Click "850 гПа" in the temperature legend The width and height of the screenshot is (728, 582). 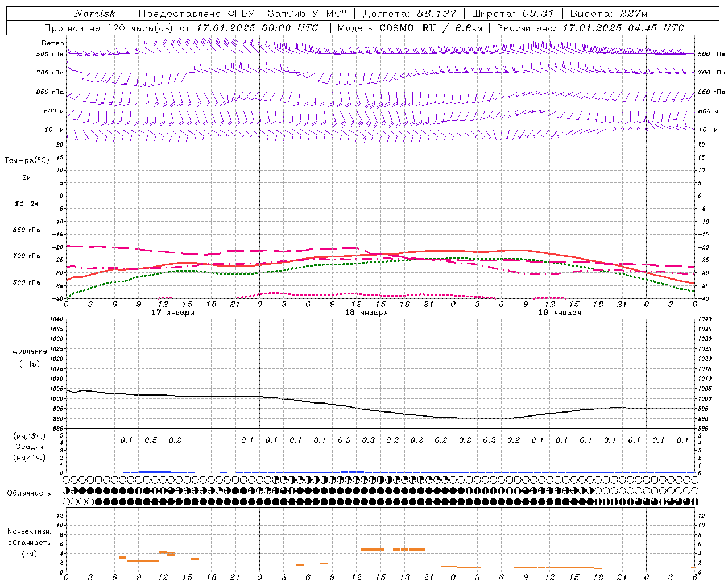click(27, 230)
